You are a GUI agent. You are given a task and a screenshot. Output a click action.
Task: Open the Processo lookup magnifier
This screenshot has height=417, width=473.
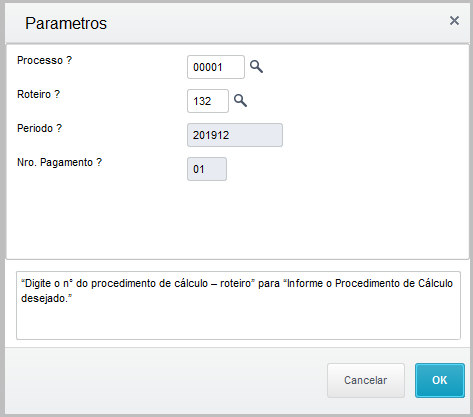point(256,67)
